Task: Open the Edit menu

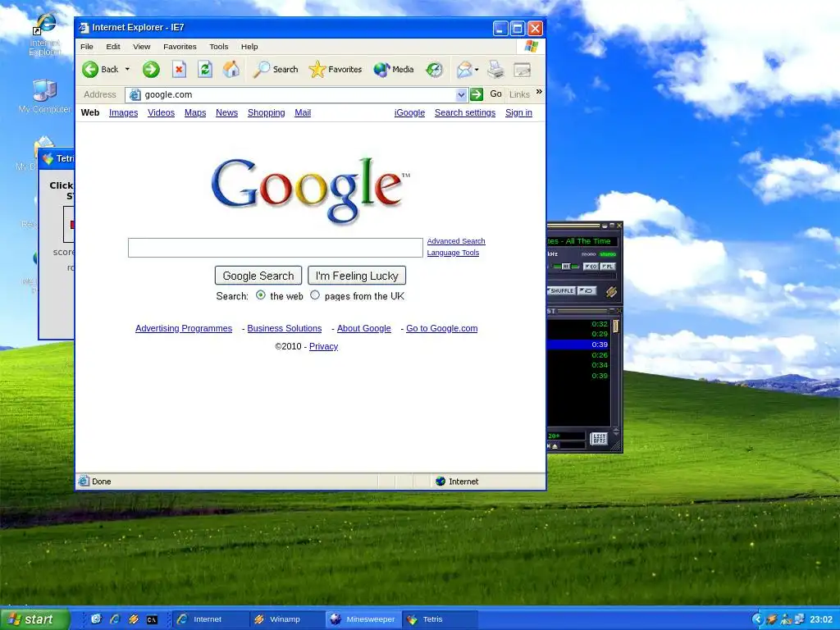Action: pos(113,47)
